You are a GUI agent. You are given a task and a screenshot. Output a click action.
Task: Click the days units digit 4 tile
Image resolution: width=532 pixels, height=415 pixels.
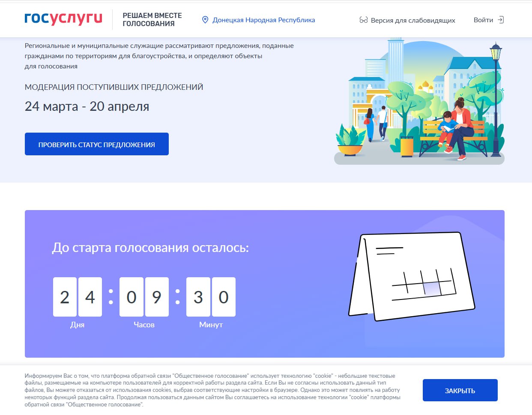click(90, 297)
